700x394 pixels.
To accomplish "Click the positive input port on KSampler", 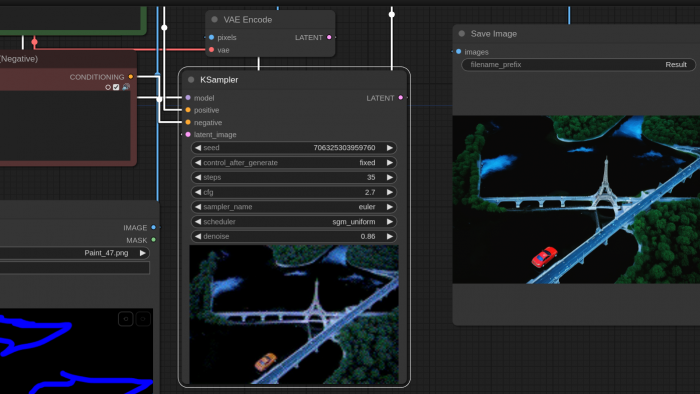I will (x=188, y=110).
